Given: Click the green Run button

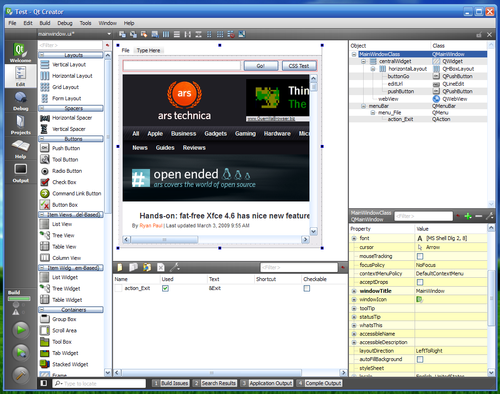Looking at the screenshot, I should tap(21, 330).
